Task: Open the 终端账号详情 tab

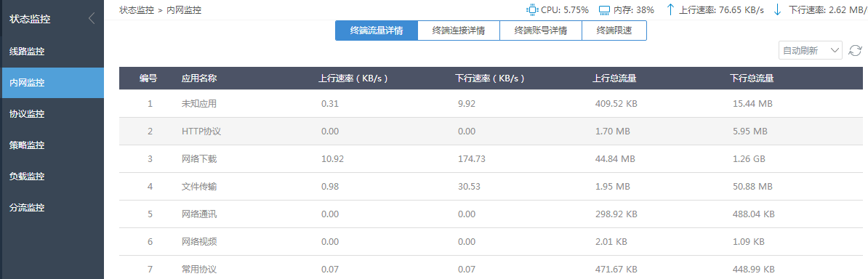Action: pyautogui.click(x=541, y=31)
